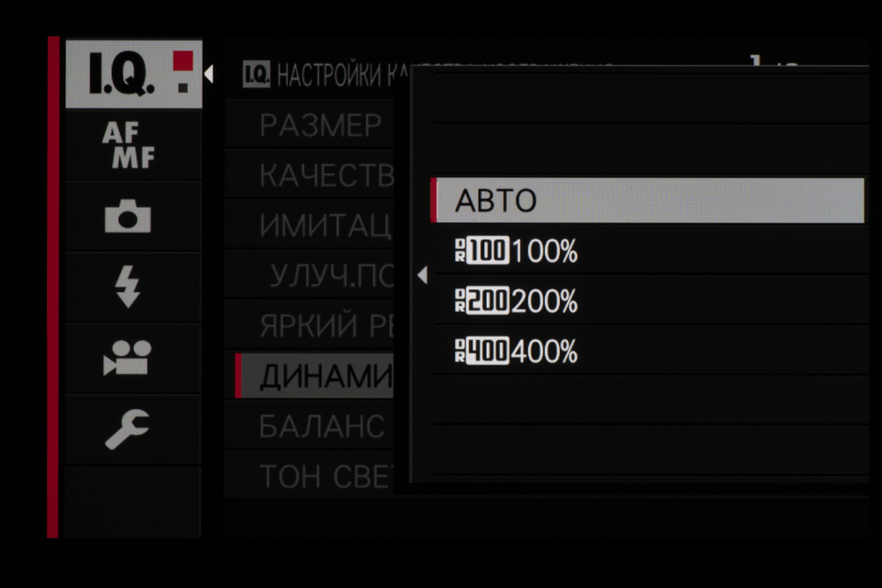The width and height of the screenshot is (882, 588).
Task: Click the arrow next to I.Q. tab
Action: pyautogui.click(x=208, y=75)
